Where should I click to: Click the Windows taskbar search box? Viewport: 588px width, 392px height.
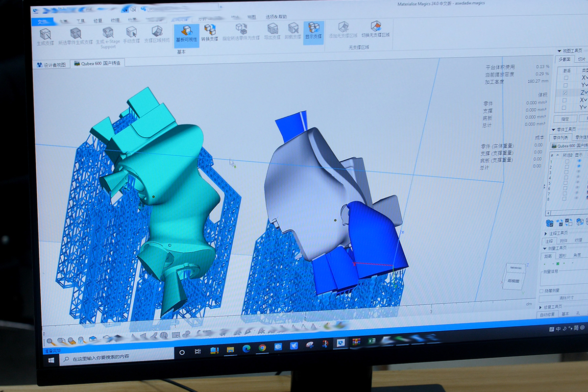click(118, 359)
